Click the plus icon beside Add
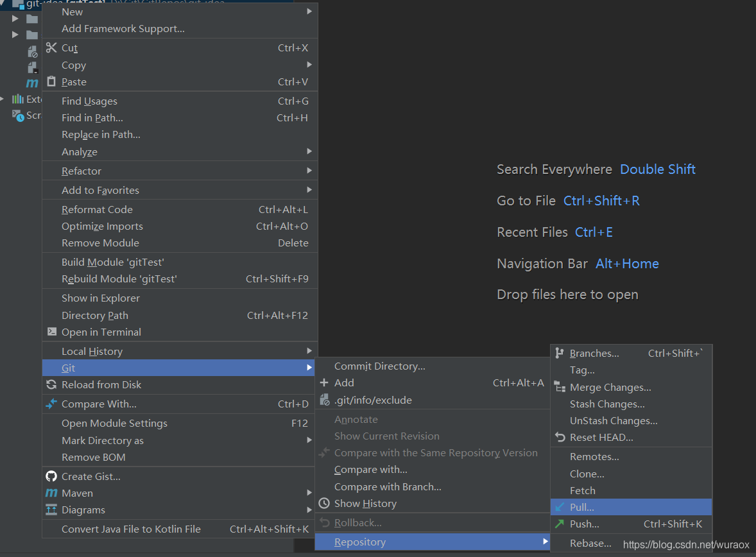The image size is (756, 557). coord(324,383)
